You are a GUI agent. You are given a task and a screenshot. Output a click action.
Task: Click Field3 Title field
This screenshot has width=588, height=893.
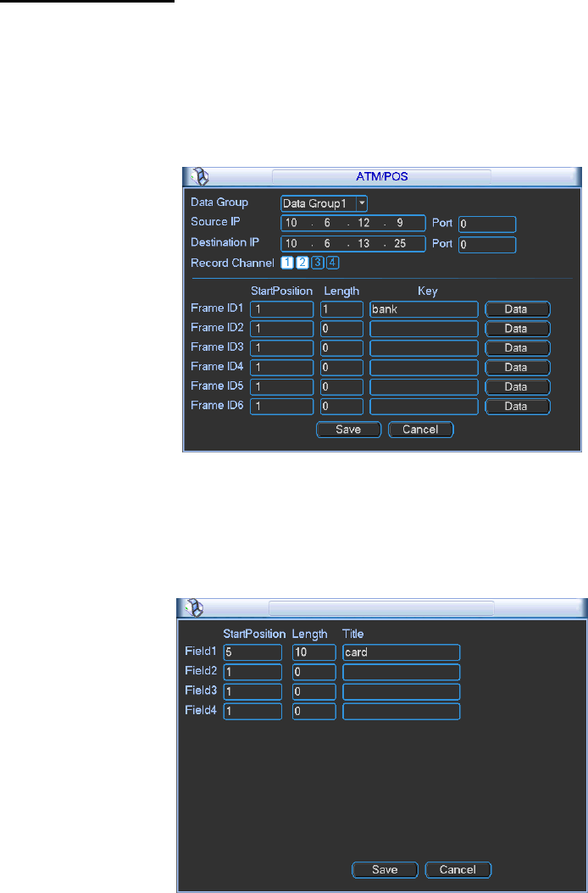[401, 692]
